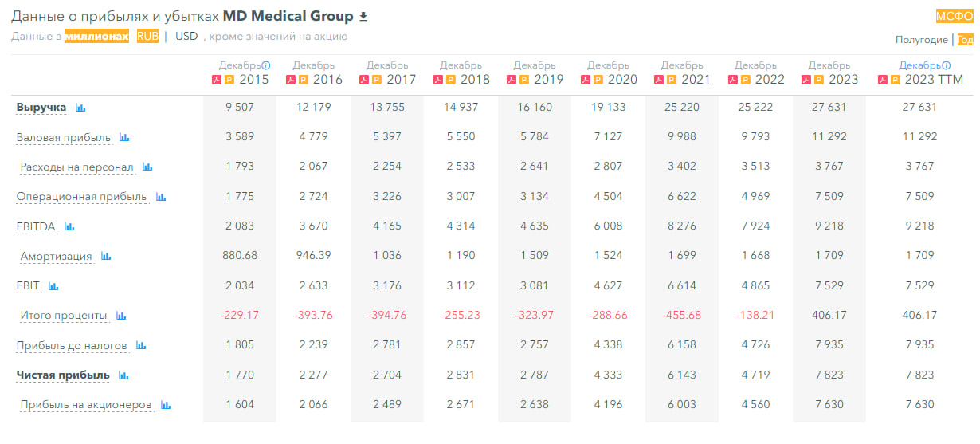980x444 pixels.
Task: Open the 2019 presentation icon
Action: tap(524, 80)
